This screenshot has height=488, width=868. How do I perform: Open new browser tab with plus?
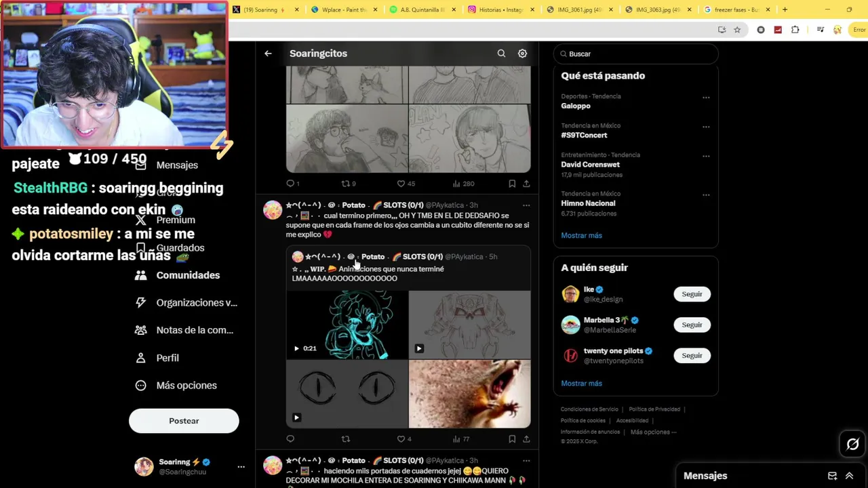click(x=785, y=9)
